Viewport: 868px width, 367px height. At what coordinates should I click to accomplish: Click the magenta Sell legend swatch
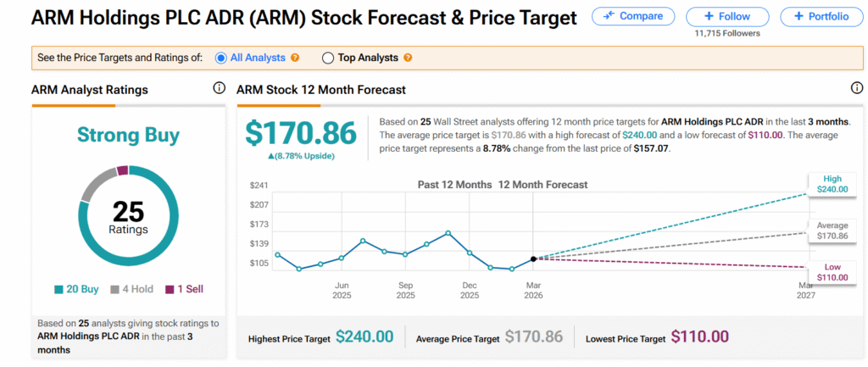(170, 289)
